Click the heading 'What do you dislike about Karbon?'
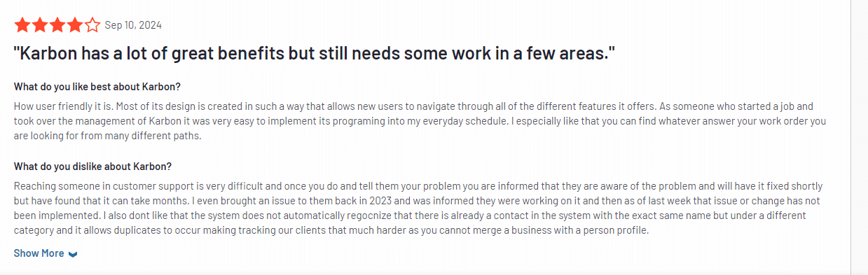The height and width of the screenshot is (275, 868). tap(92, 167)
